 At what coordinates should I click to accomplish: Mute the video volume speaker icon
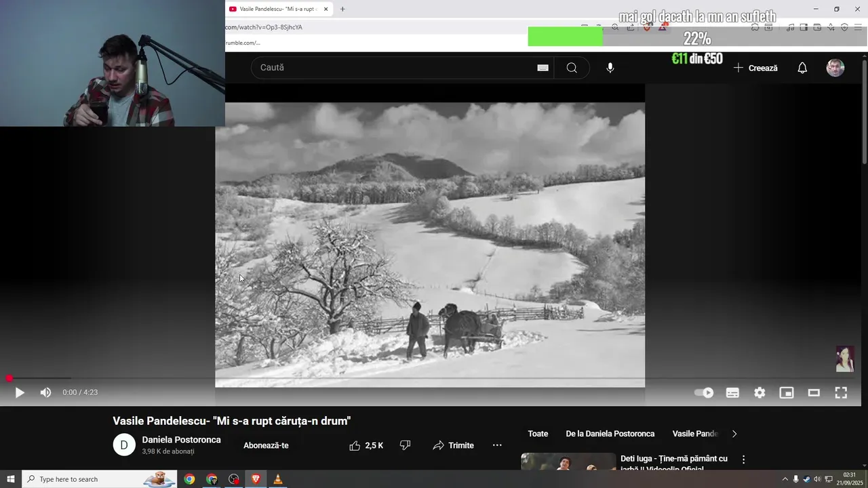pyautogui.click(x=45, y=392)
